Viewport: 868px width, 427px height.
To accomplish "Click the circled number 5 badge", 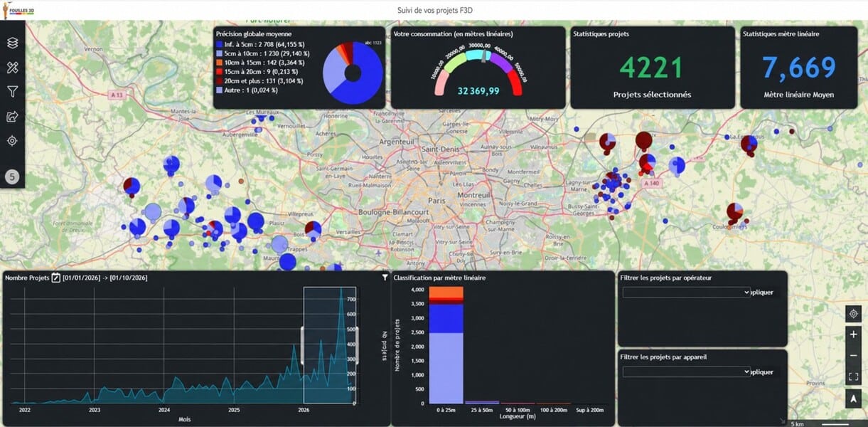I will coord(12,177).
